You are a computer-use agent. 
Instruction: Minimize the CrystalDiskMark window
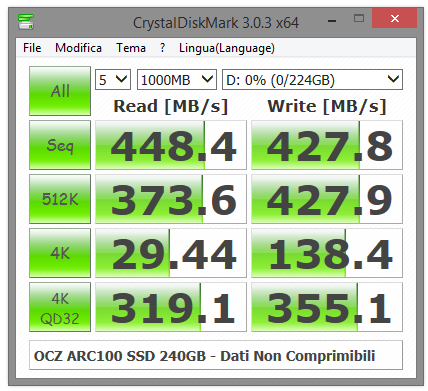tap(332, 21)
